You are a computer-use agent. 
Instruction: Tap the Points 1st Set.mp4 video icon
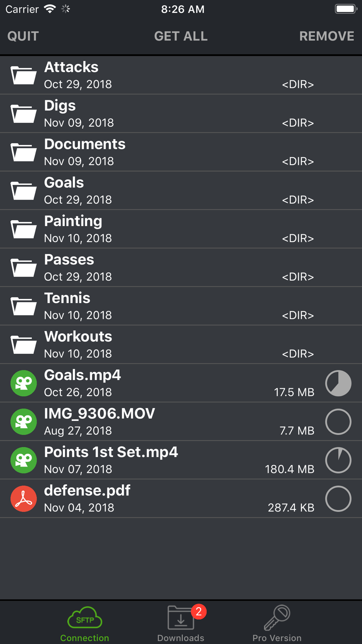(24, 460)
